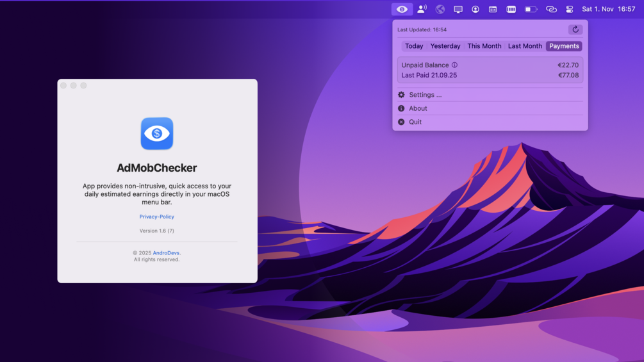Image resolution: width=644 pixels, height=362 pixels.
Task: Click the Last Updated: 16:54 text
Action: click(x=422, y=29)
